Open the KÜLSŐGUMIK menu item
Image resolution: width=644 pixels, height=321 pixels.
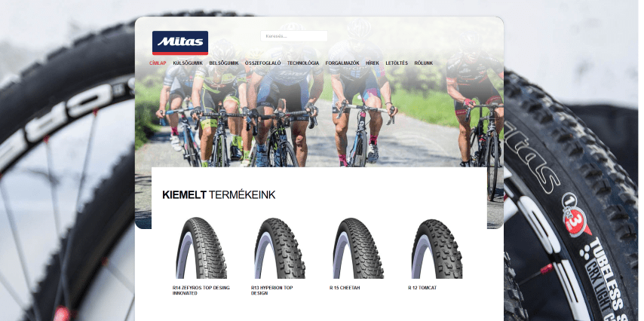(x=188, y=63)
